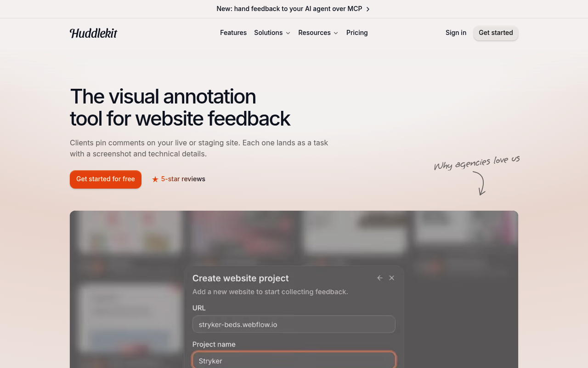
Task: Close the Create website project dialog
Action: (392, 278)
